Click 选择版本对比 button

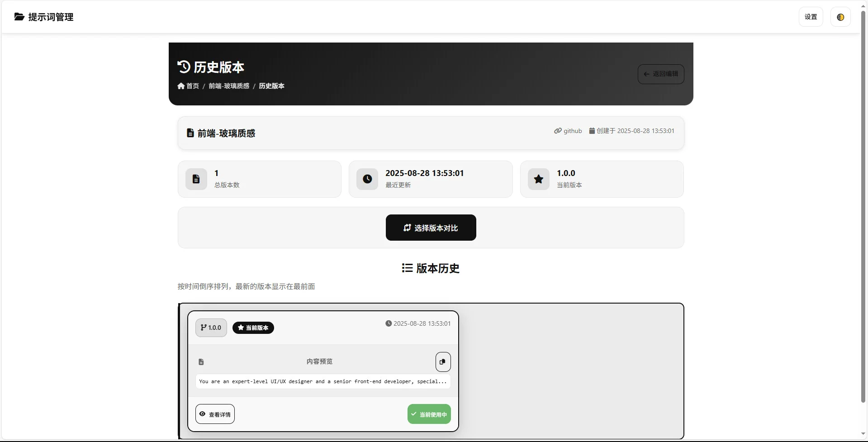431,228
